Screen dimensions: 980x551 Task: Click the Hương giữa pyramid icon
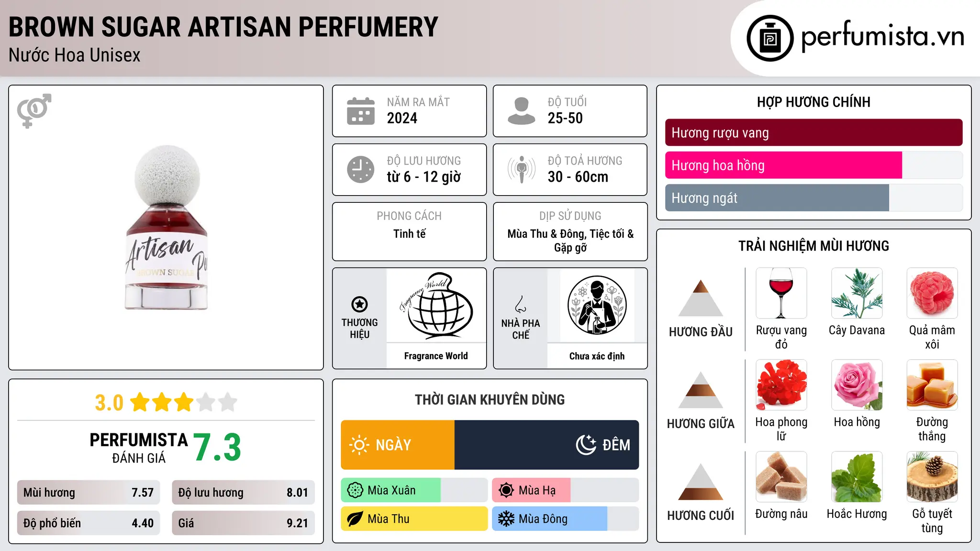tap(701, 390)
